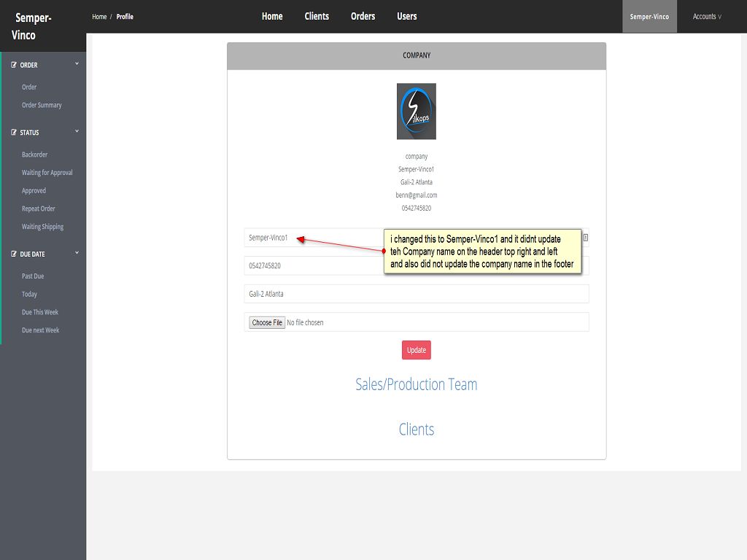The height and width of the screenshot is (560, 747).
Task: Show orders Due next Week
Action: tap(41, 330)
